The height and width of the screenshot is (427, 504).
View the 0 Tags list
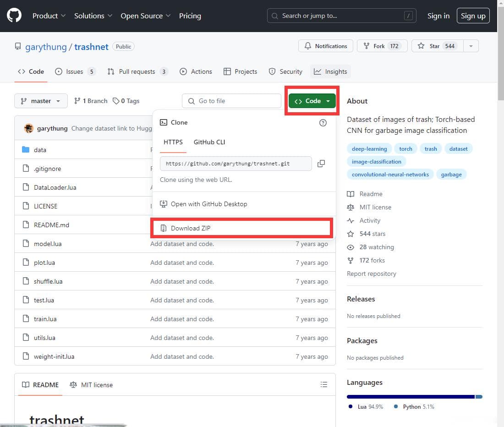pyautogui.click(x=126, y=101)
